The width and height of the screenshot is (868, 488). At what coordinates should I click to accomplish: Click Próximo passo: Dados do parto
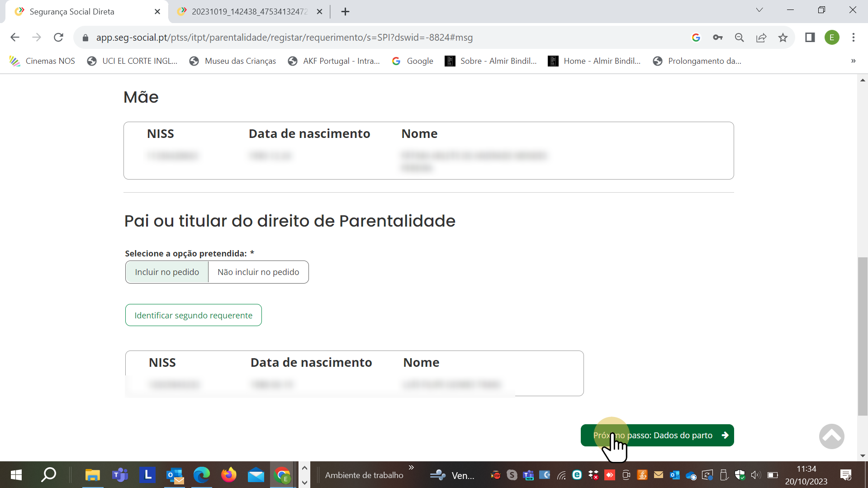click(x=657, y=435)
